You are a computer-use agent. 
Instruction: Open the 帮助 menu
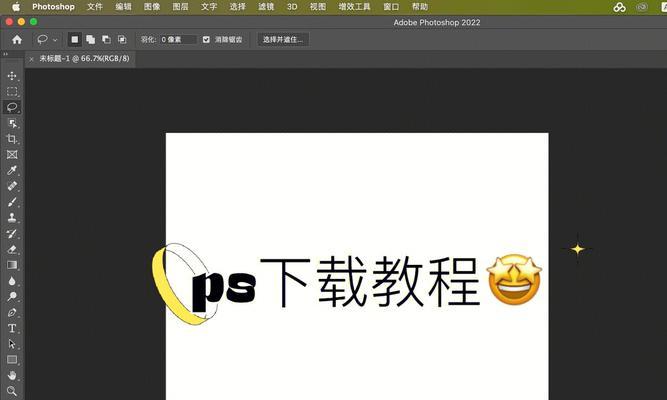(420, 7)
